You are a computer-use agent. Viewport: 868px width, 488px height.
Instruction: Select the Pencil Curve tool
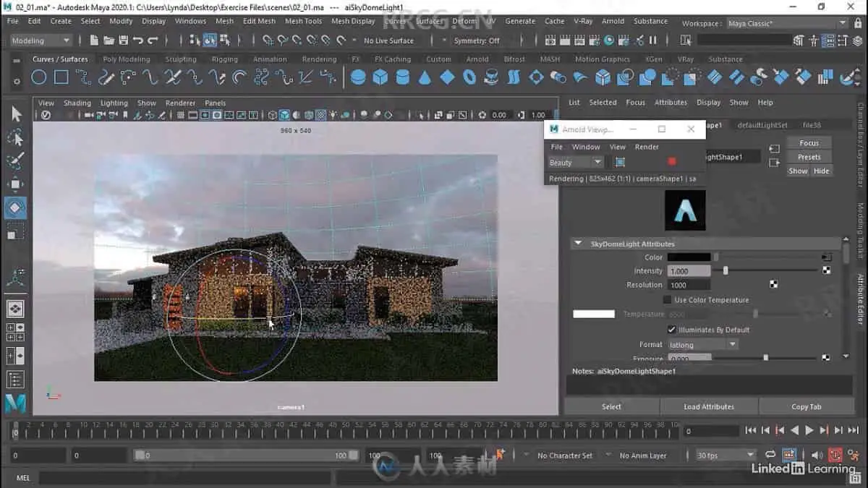pos(106,77)
